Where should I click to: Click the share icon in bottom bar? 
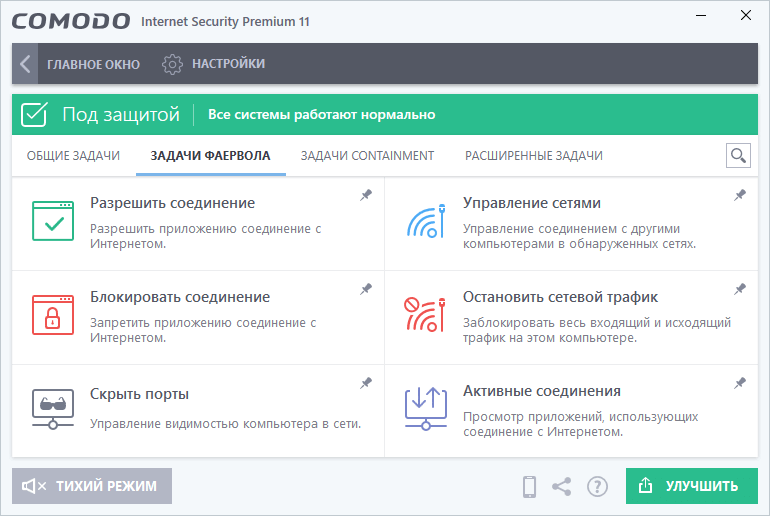[562, 487]
